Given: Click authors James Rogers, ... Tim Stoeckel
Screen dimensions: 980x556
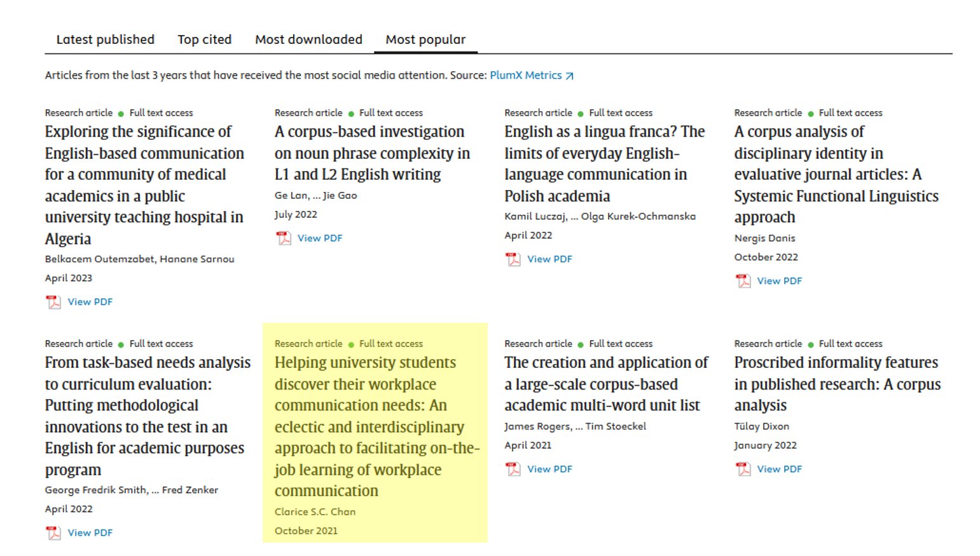Looking at the screenshot, I should [575, 426].
